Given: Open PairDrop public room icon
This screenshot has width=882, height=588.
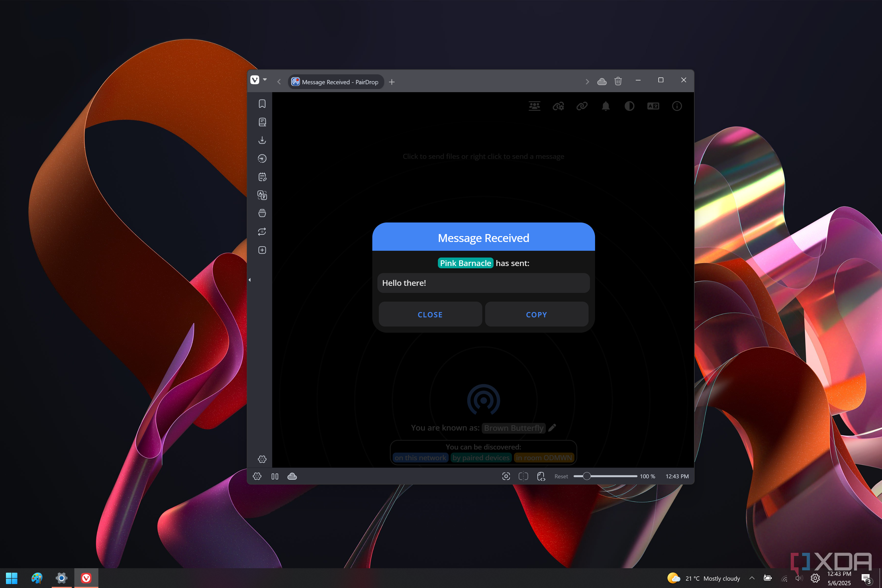Looking at the screenshot, I should tap(534, 106).
